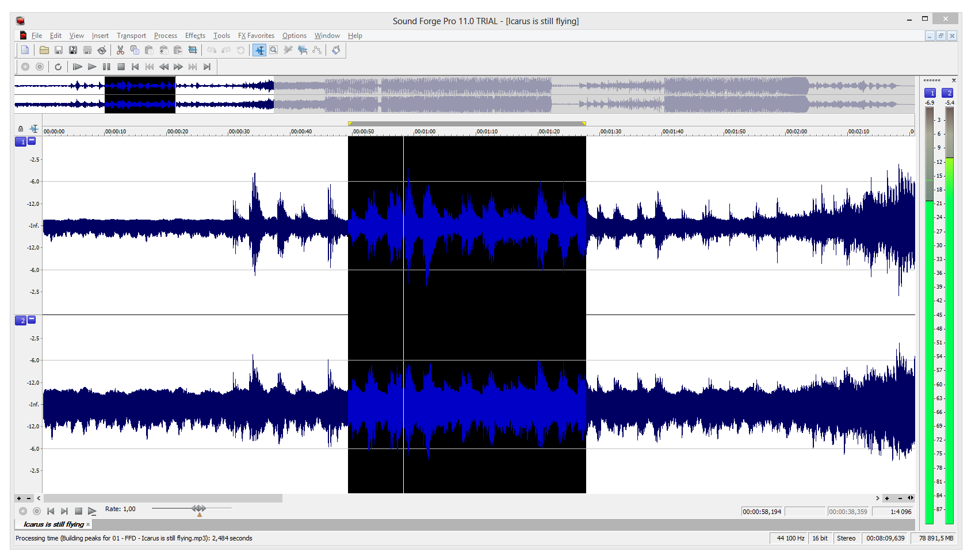Click the Cut scissors icon

click(120, 51)
